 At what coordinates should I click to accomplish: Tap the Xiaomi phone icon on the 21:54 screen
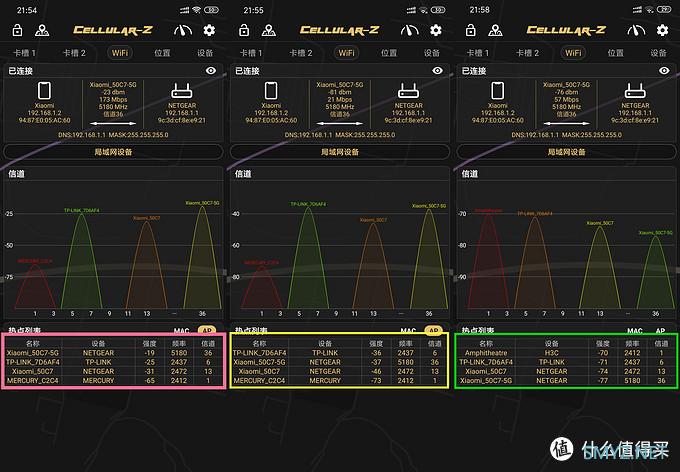coord(44,91)
